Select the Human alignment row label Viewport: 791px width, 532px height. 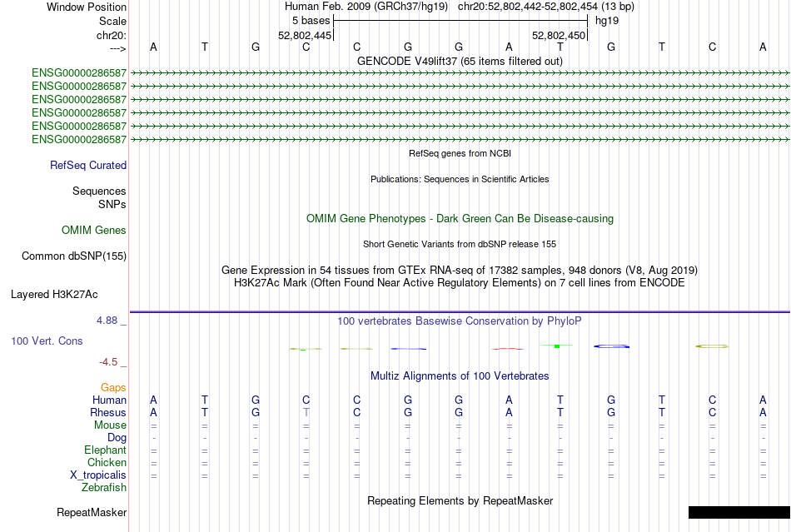109,400
